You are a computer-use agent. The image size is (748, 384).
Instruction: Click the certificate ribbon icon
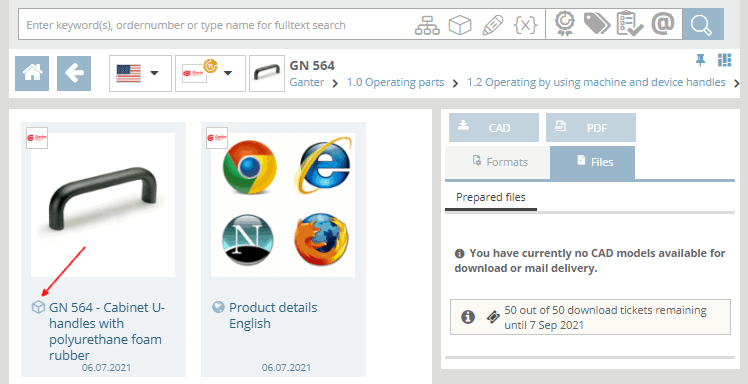565,24
